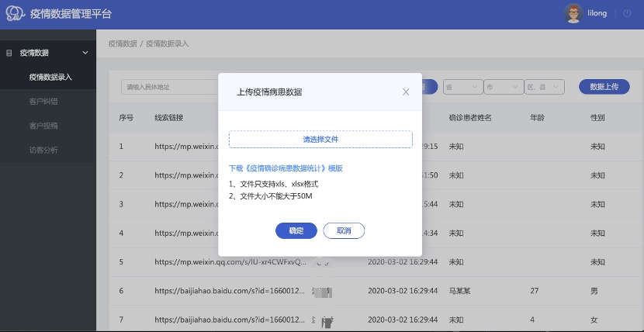The height and width of the screenshot is (332, 644).
Task: Open row 5 mp.weixin.qq.com link
Action: (x=230, y=262)
